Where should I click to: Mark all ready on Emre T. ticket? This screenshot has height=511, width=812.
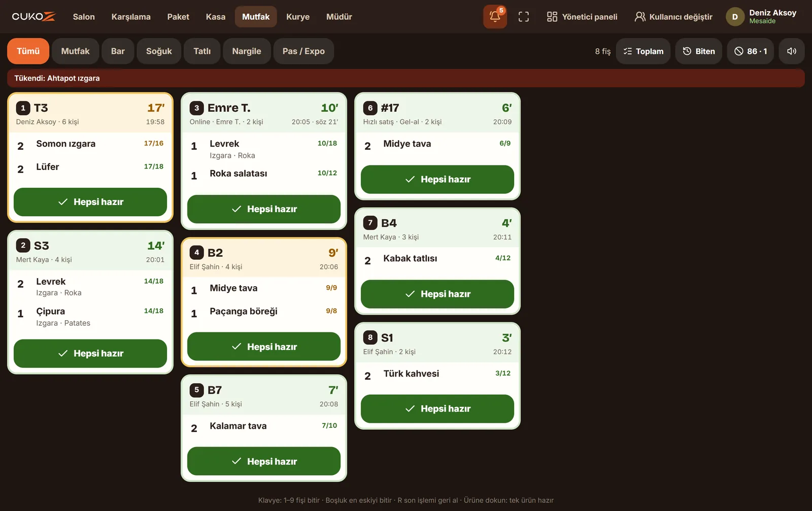tap(264, 209)
